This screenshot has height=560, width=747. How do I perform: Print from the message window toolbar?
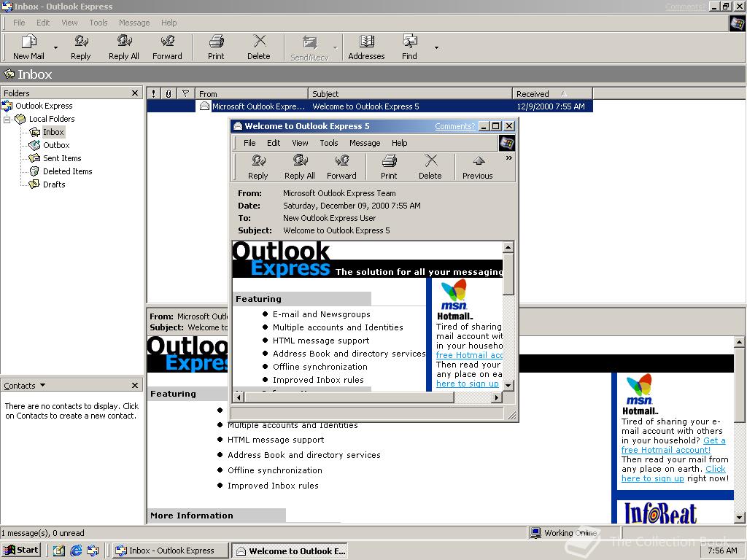[x=389, y=167]
